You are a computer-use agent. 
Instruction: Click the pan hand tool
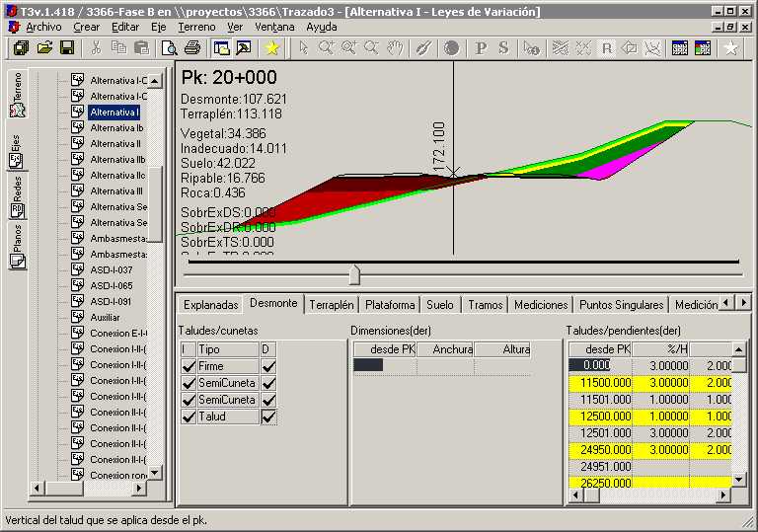coord(396,47)
